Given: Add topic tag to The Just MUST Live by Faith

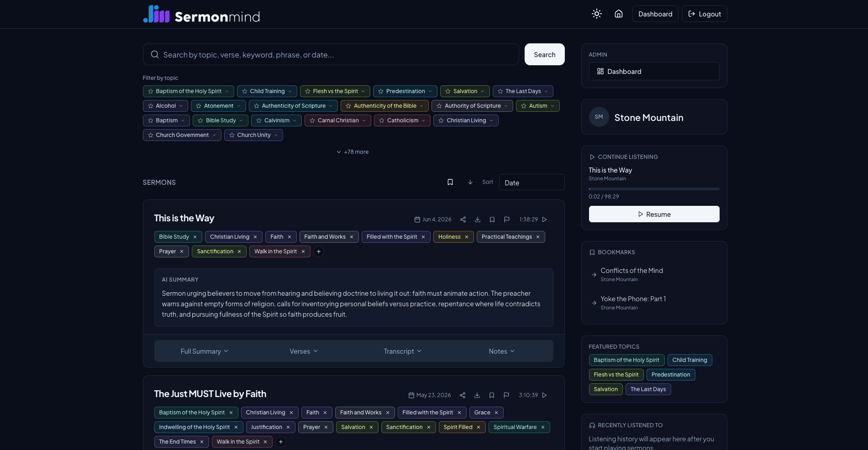Looking at the screenshot, I should pyautogui.click(x=281, y=442).
